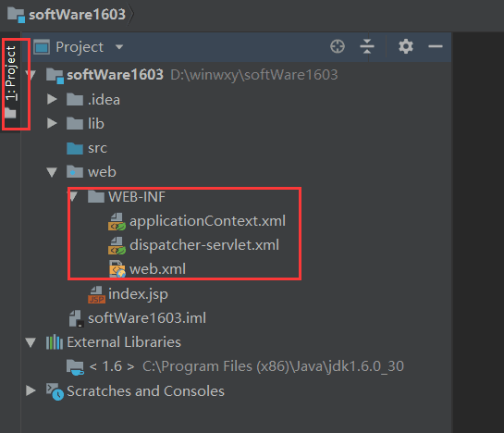Select the .idea folder icon
The width and height of the screenshot is (504, 433).
point(75,99)
